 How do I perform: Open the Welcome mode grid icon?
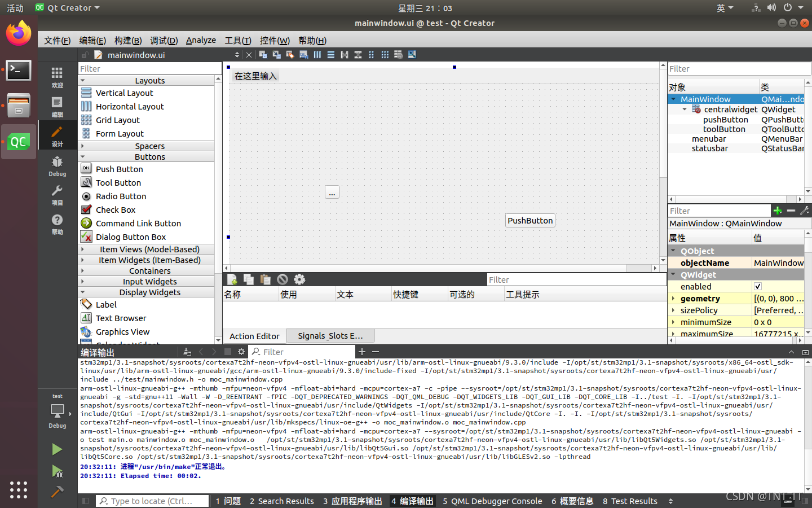pos(57,77)
